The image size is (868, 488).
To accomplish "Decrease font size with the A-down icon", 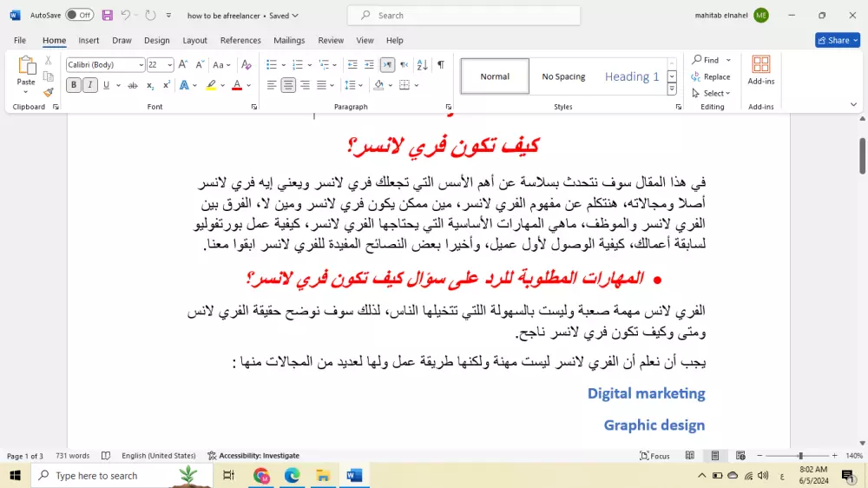I will (x=200, y=65).
